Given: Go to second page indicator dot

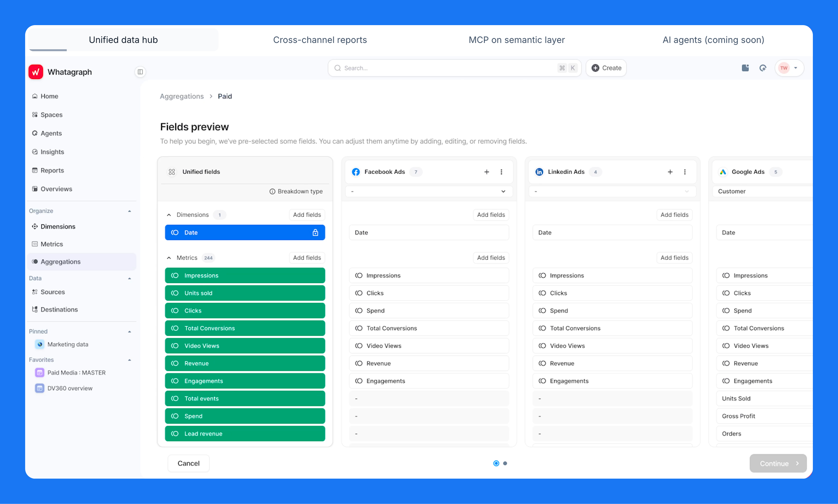Looking at the screenshot, I should coord(505,463).
